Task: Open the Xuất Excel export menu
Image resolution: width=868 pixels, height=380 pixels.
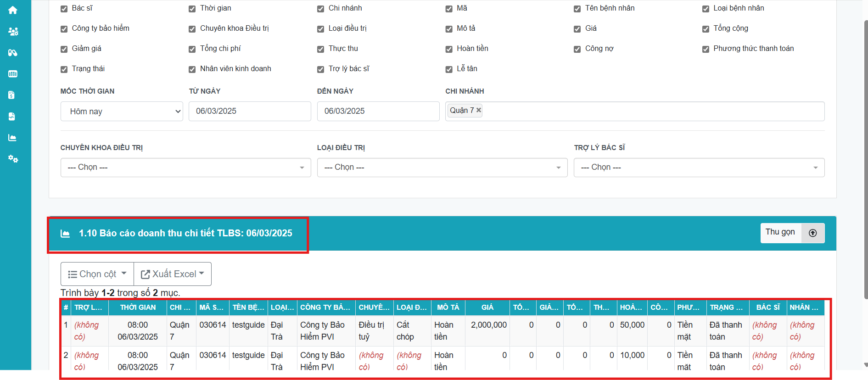Action: (172, 274)
